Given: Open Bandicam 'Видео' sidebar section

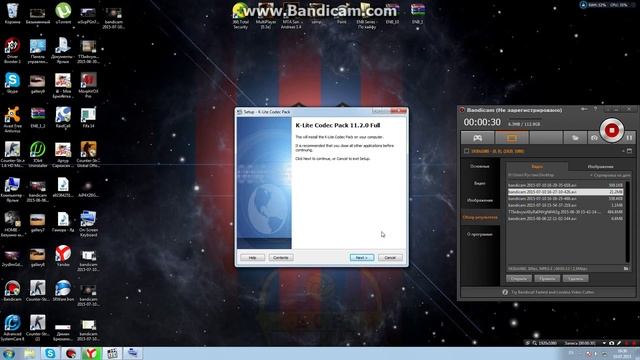Looking at the screenshot, I should (480, 183).
